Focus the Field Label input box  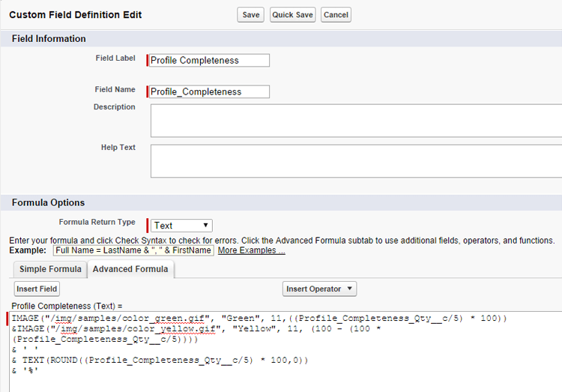point(209,61)
